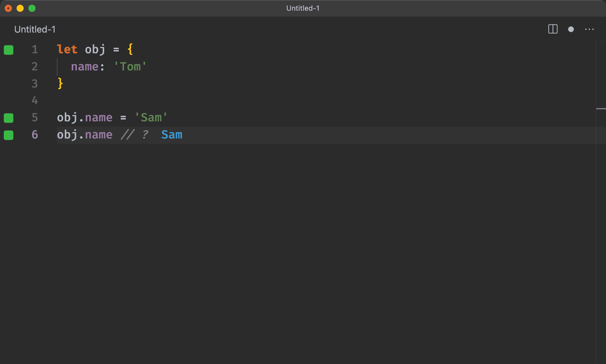Click the blue Sam output value
The image size is (606, 364).
point(172,135)
